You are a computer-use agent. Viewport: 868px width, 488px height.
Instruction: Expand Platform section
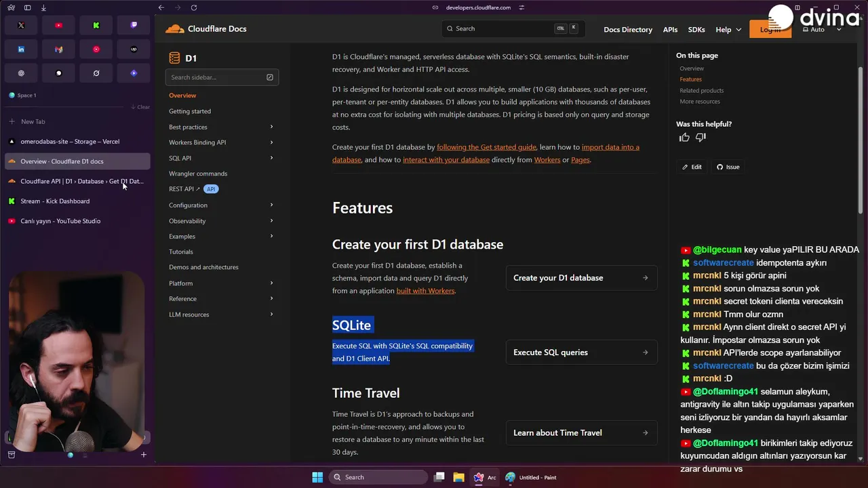[x=271, y=283]
